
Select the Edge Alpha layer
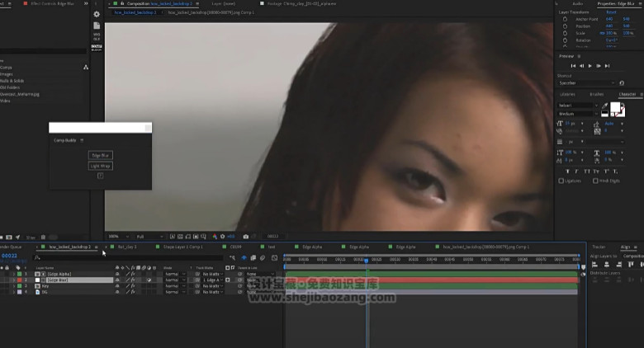(59, 274)
